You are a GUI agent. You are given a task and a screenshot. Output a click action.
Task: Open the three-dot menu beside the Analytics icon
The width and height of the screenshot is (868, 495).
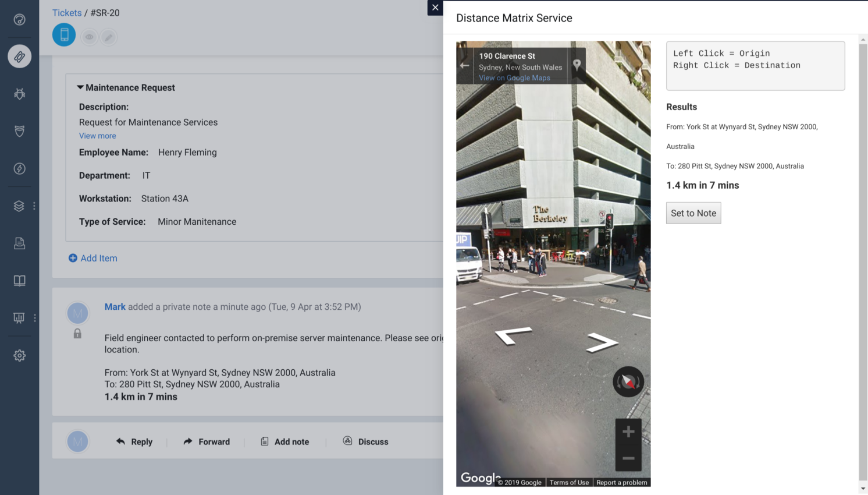pyautogui.click(x=34, y=317)
